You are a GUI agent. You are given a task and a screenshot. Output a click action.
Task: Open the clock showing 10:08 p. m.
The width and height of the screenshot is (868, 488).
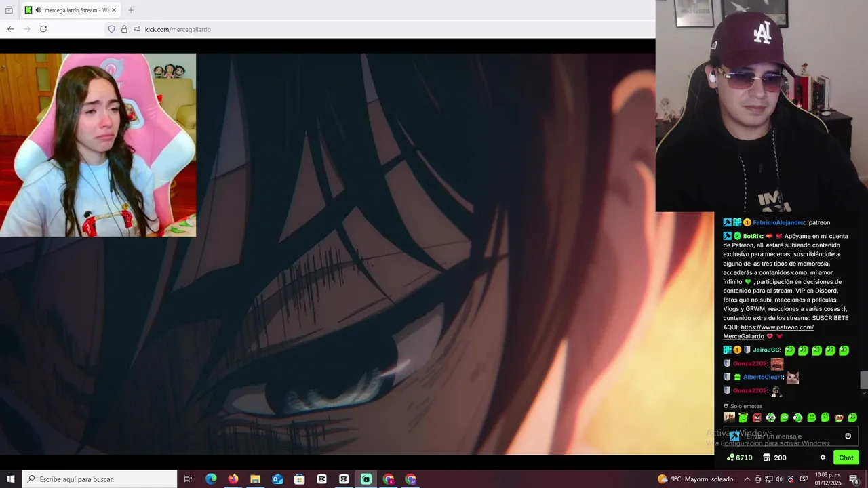click(x=828, y=479)
